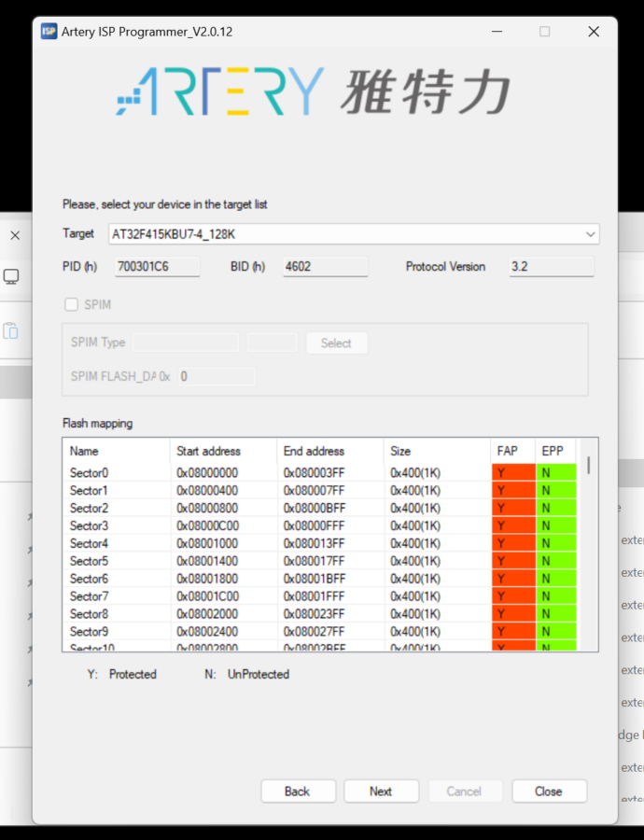Screen dimensions: 644x840
Task: Click the Minimize window button
Action: click(x=497, y=32)
